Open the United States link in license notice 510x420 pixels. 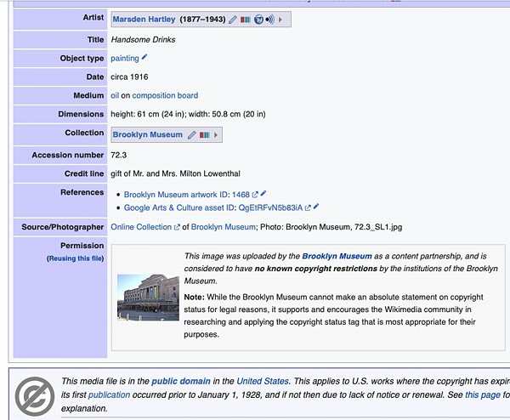(263, 382)
